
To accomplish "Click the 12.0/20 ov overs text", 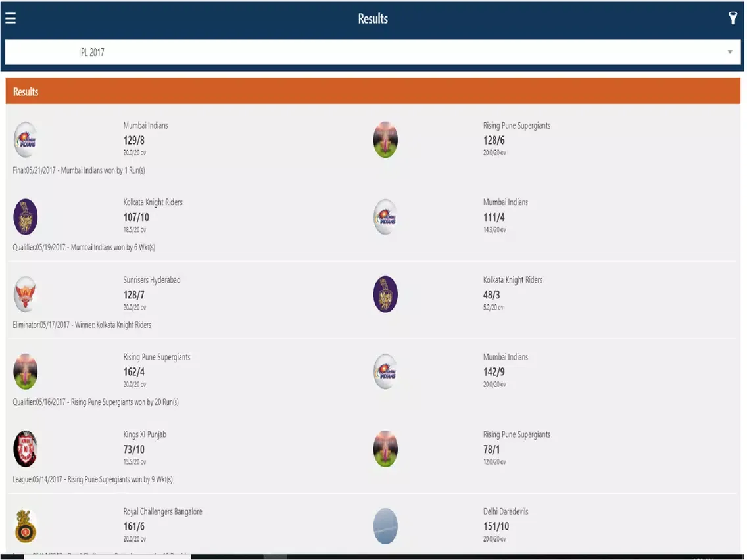I will [494, 462].
